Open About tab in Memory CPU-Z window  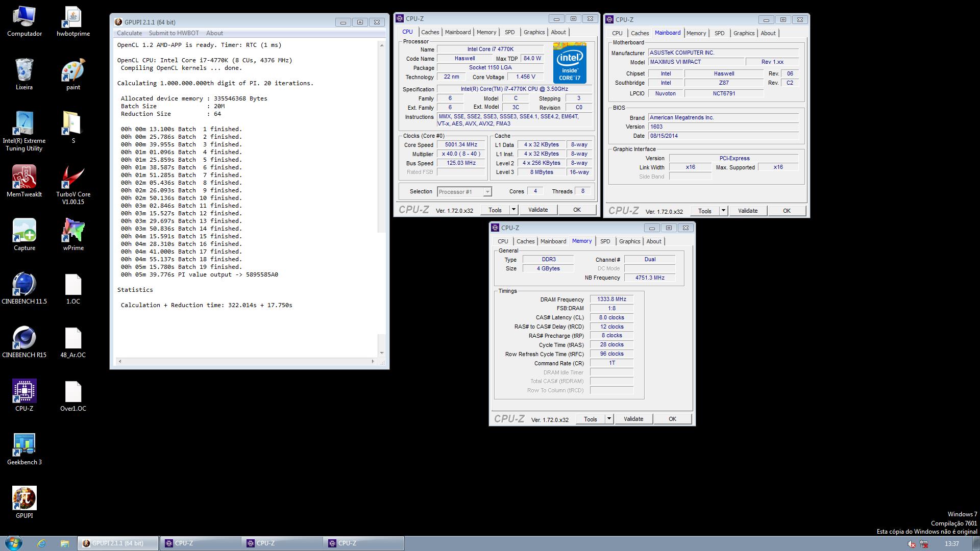(x=653, y=241)
